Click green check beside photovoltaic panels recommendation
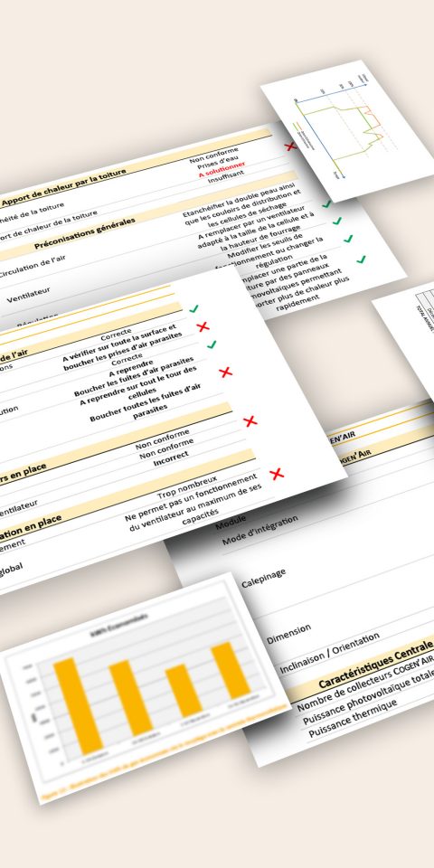The height and width of the screenshot is (868, 434). (x=361, y=259)
